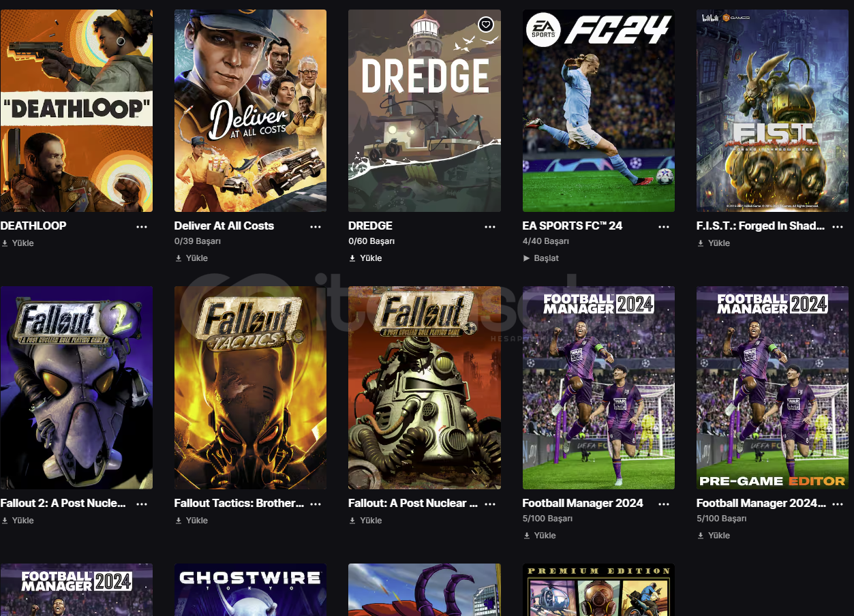This screenshot has height=616, width=854.
Task: Open more options for Fallout 2
Action: click(142, 504)
